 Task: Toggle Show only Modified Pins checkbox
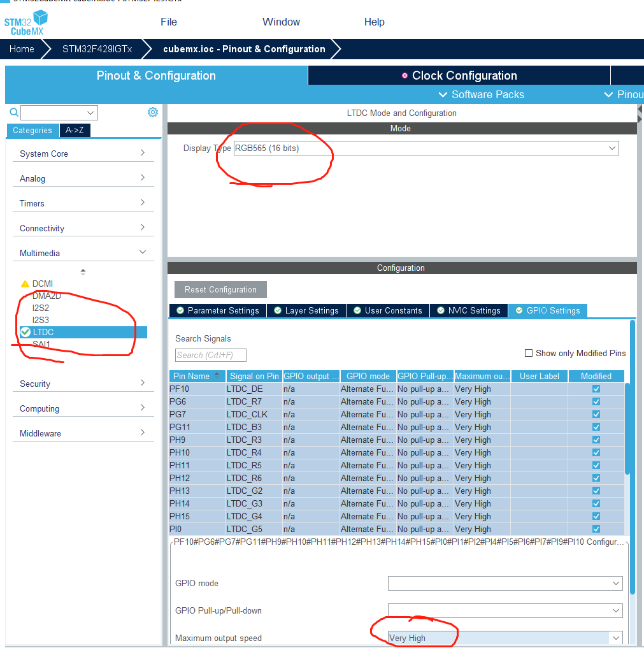click(x=528, y=353)
